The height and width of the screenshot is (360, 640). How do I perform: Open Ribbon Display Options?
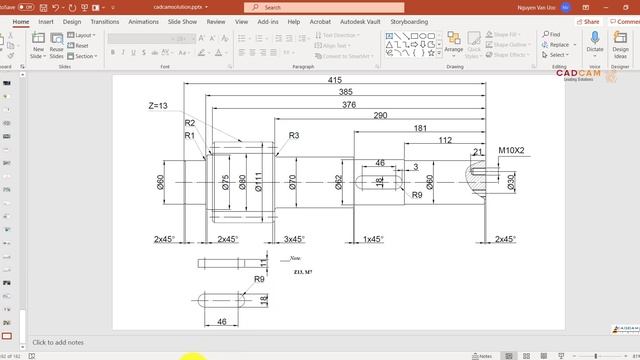(586, 7)
